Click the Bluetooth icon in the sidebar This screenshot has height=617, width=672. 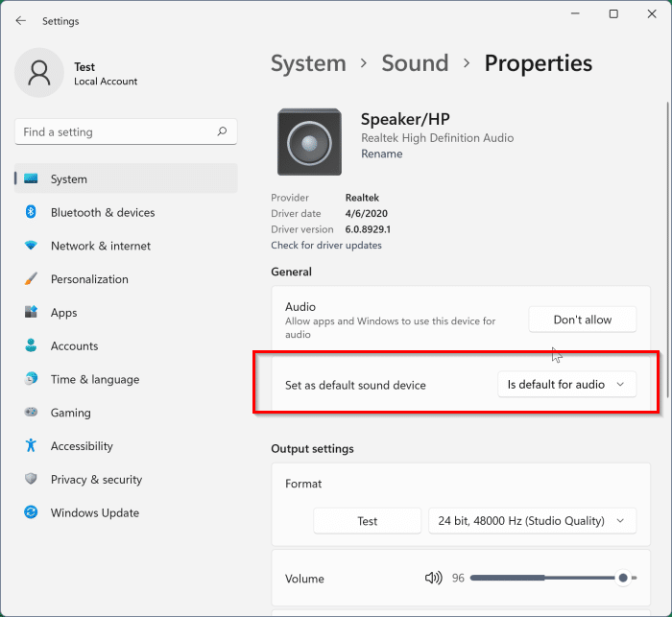point(31,212)
